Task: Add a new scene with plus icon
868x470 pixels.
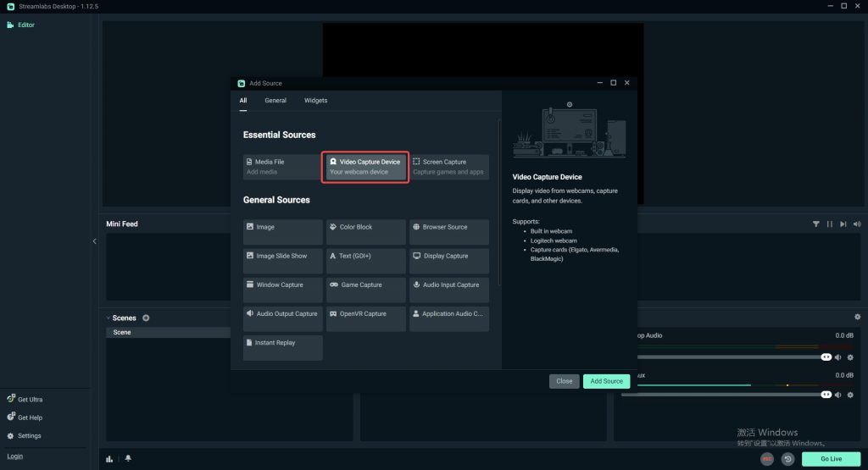Action: pos(146,318)
